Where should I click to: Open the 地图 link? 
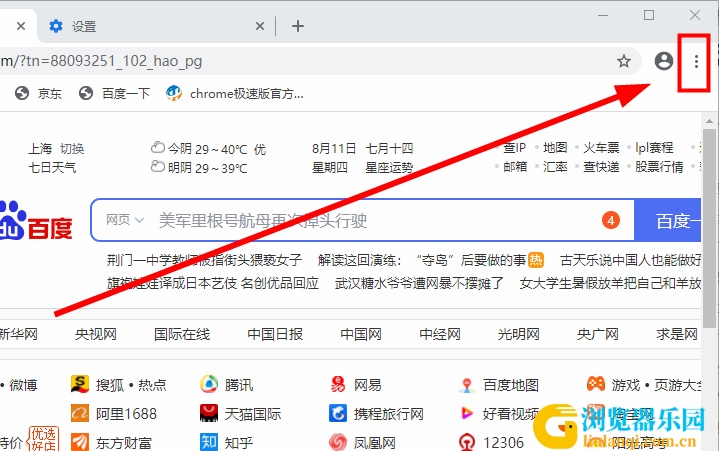coord(555,148)
